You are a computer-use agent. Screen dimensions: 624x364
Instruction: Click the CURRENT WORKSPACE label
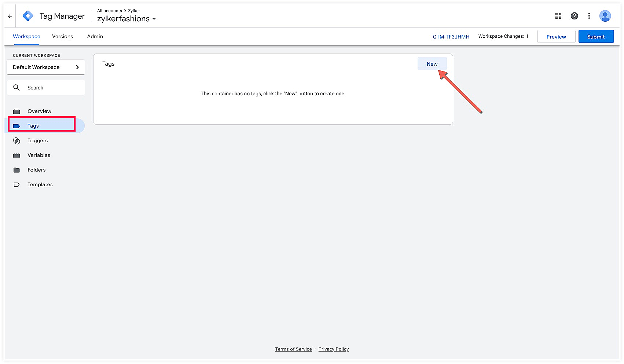pyautogui.click(x=36, y=55)
